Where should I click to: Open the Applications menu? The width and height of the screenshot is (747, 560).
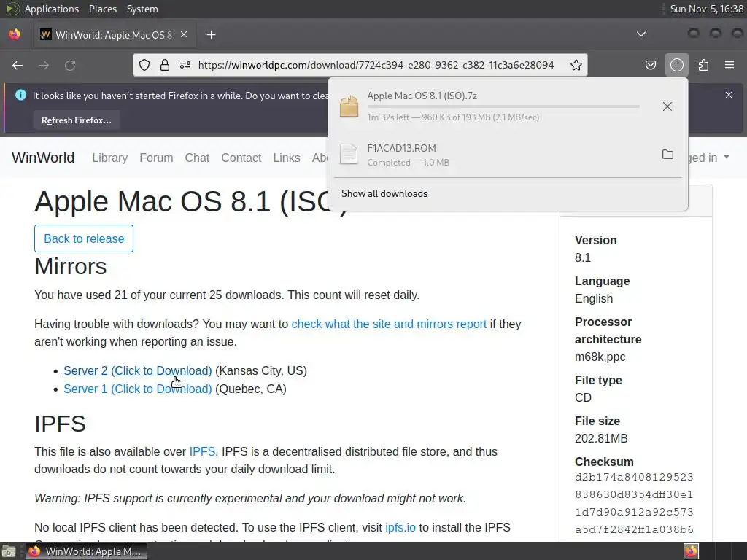[52, 9]
